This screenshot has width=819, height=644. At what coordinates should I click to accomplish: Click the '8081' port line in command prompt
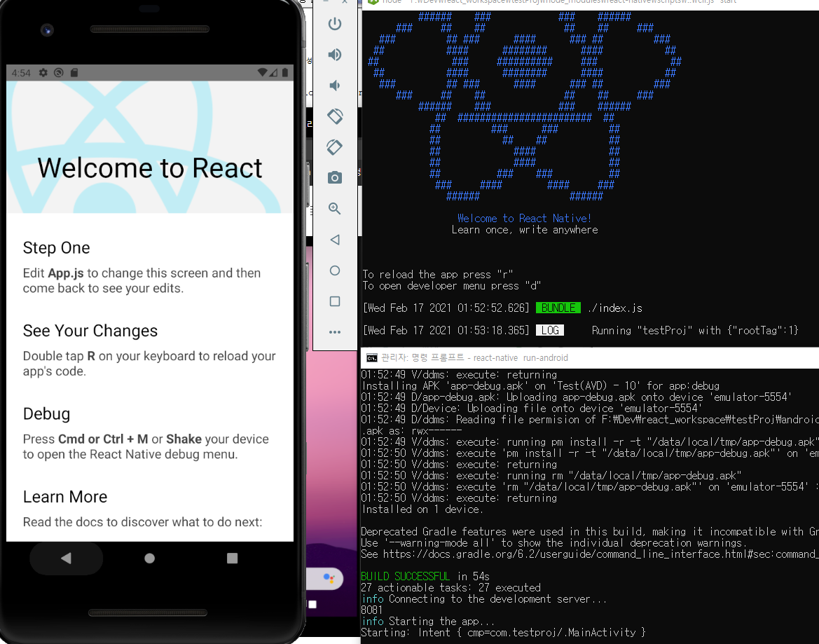click(x=372, y=610)
